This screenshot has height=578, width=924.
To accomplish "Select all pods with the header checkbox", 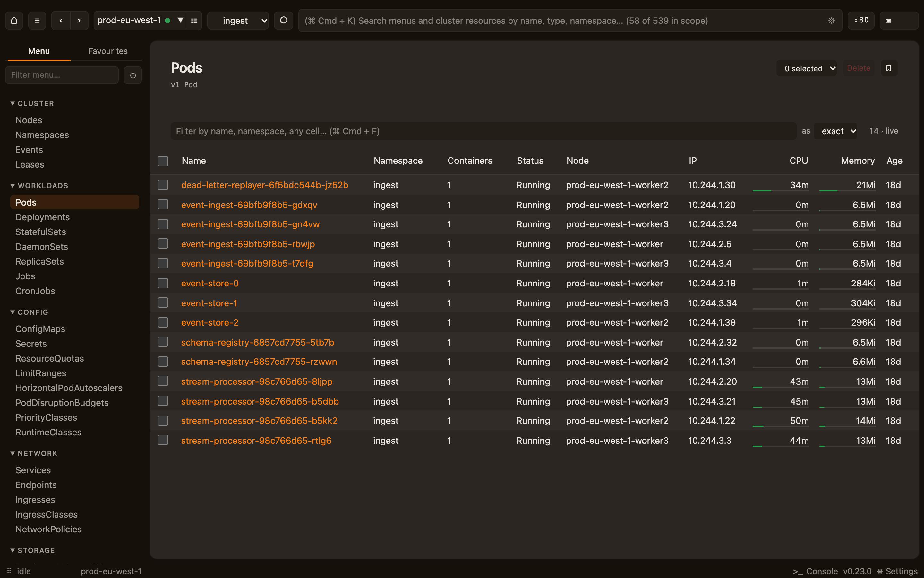I will coord(163,161).
